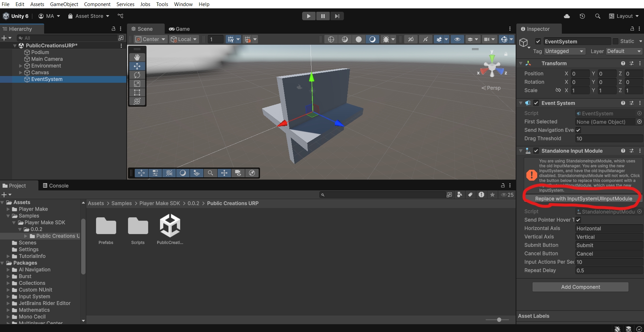Open the Layout dropdown
The height and width of the screenshot is (332, 644).
point(624,16)
